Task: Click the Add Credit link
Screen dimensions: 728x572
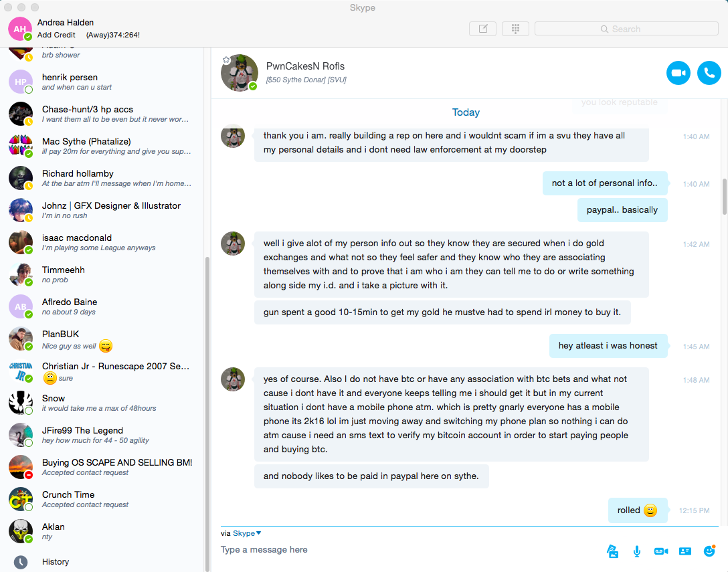Action: [56, 35]
